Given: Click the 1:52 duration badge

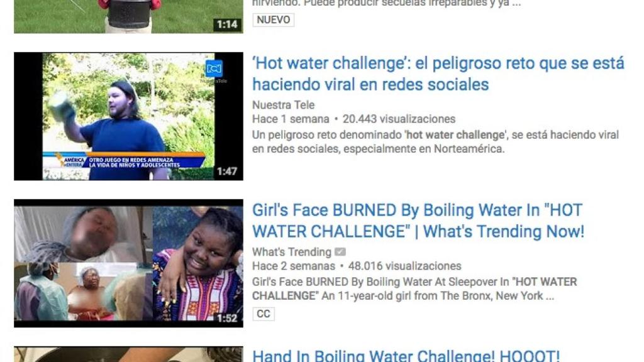Looking at the screenshot, I should tap(227, 318).
